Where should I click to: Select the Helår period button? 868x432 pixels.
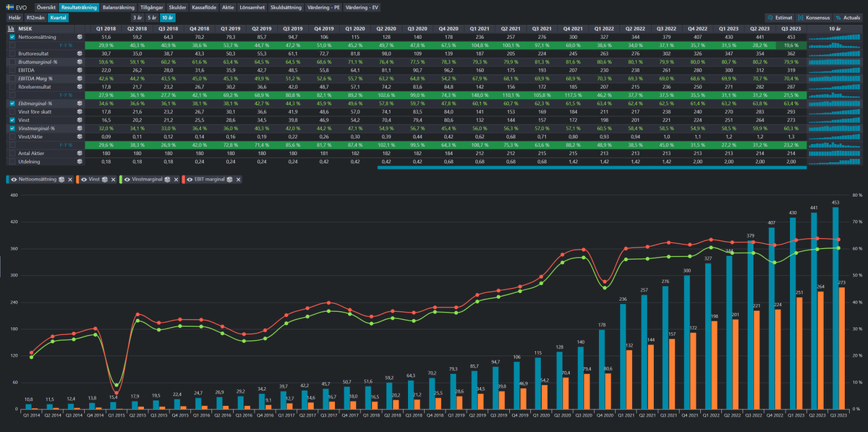(14, 17)
